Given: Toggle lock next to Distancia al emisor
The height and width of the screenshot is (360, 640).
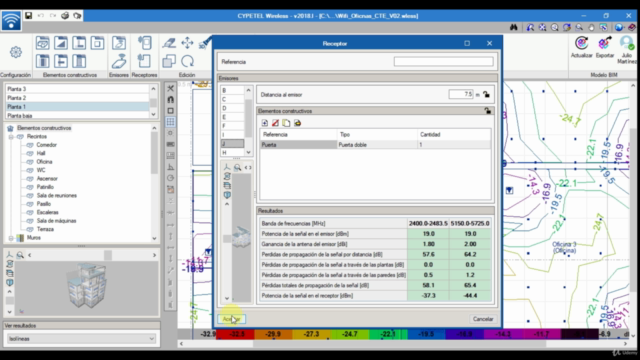Looking at the screenshot, I should [486, 94].
